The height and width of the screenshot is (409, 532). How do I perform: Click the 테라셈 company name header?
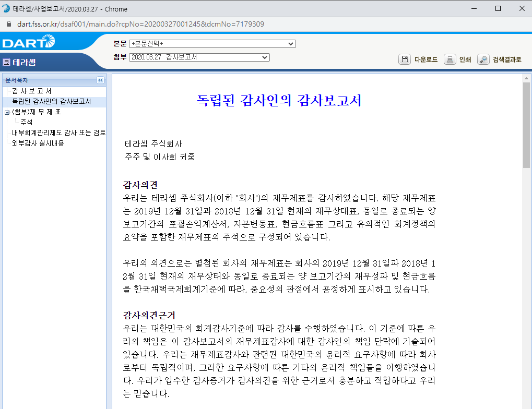pyautogui.click(x=24, y=63)
